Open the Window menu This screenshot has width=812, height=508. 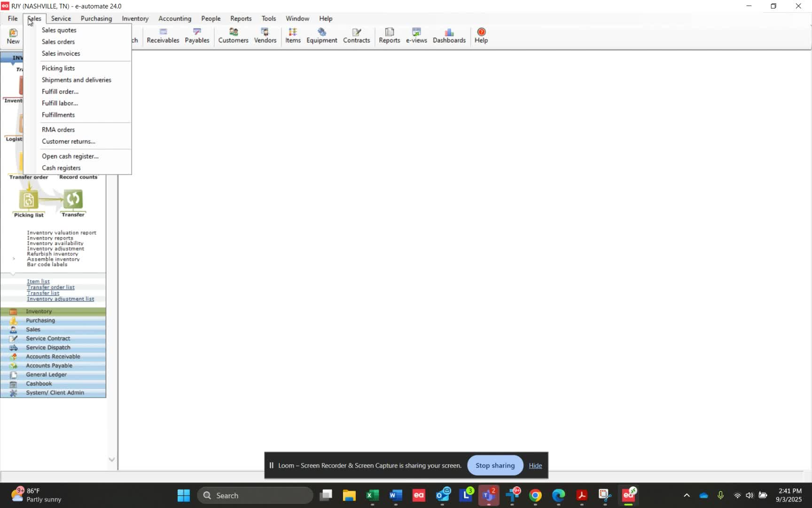[x=297, y=18]
